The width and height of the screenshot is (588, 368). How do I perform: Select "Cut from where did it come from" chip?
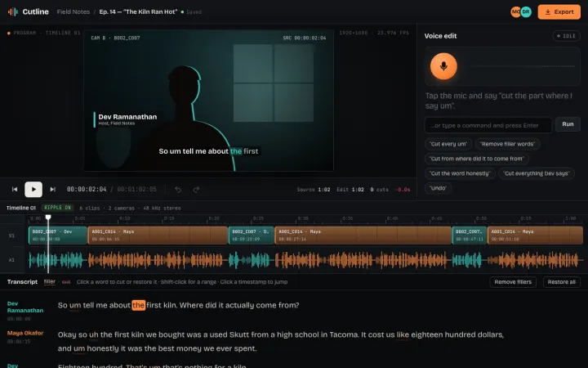(x=477, y=159)
